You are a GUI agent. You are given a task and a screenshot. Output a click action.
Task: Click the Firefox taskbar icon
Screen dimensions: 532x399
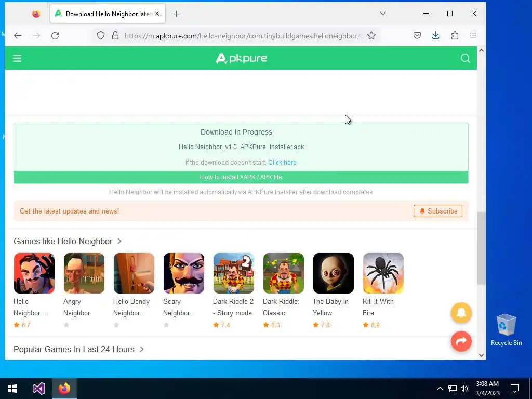64,389
